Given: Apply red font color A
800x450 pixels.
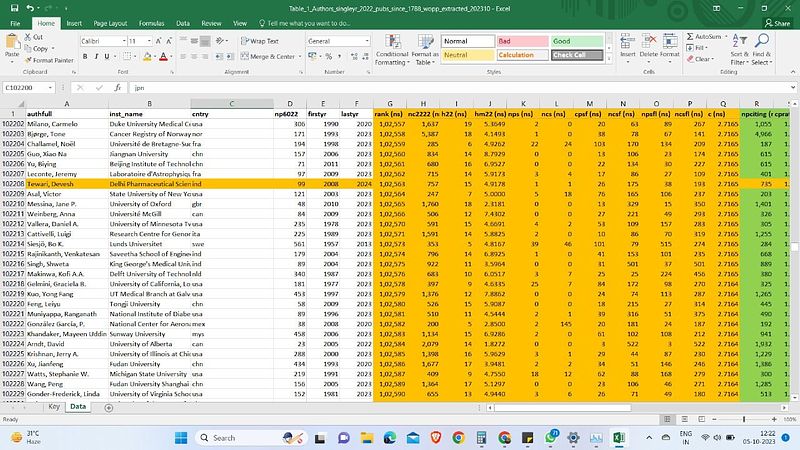Looking at the screenshot, I should pyautogui.click(x=163, y=56).
